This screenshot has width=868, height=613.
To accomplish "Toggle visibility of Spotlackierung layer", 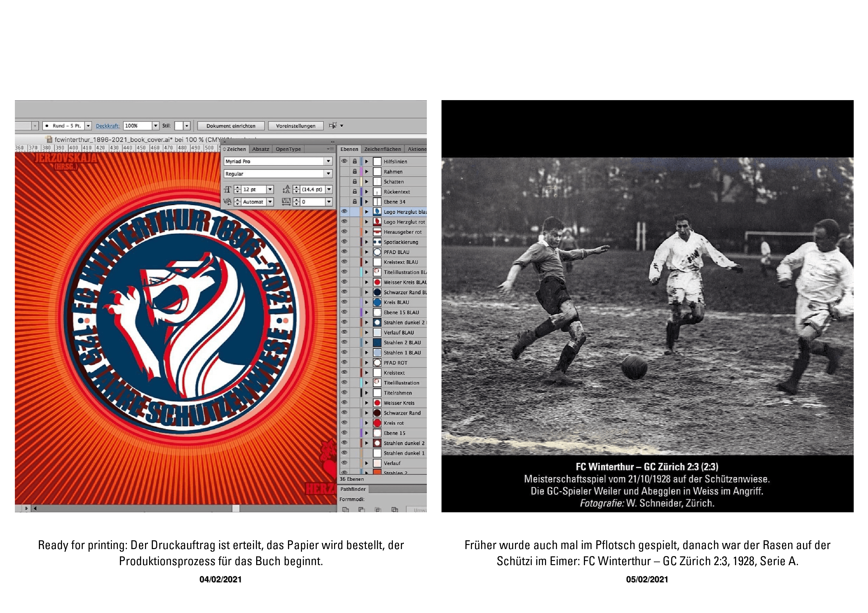I will point(344,242).
